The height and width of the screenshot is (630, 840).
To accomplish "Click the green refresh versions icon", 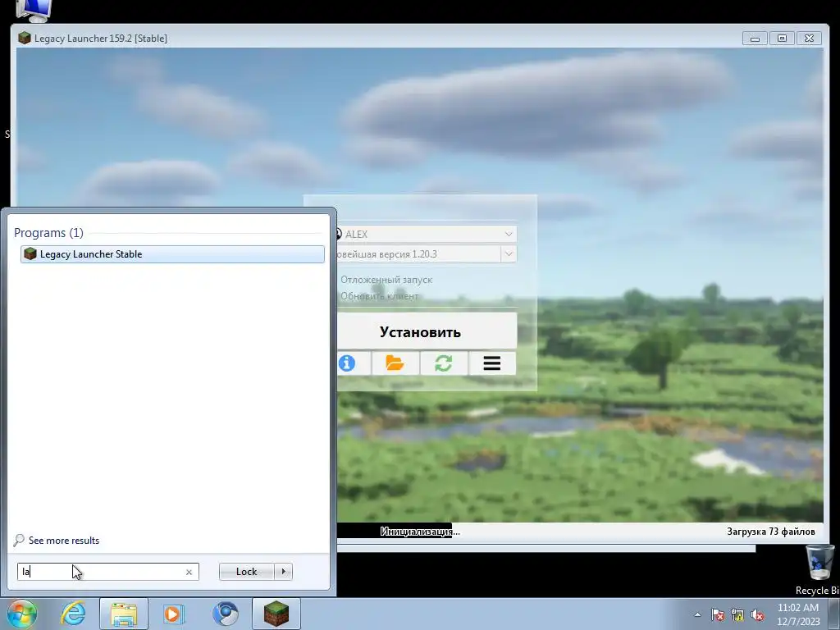I will coord(444,363).
